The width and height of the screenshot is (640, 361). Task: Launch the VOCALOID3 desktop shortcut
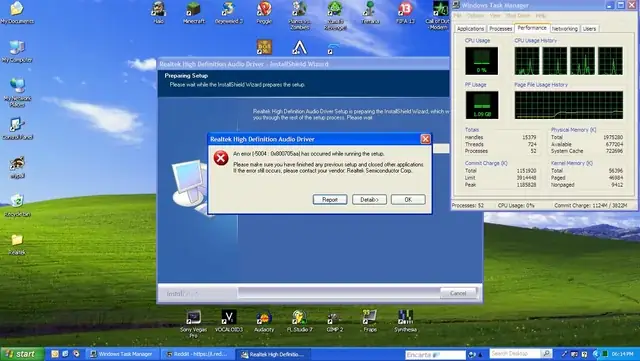click(229, 321)
